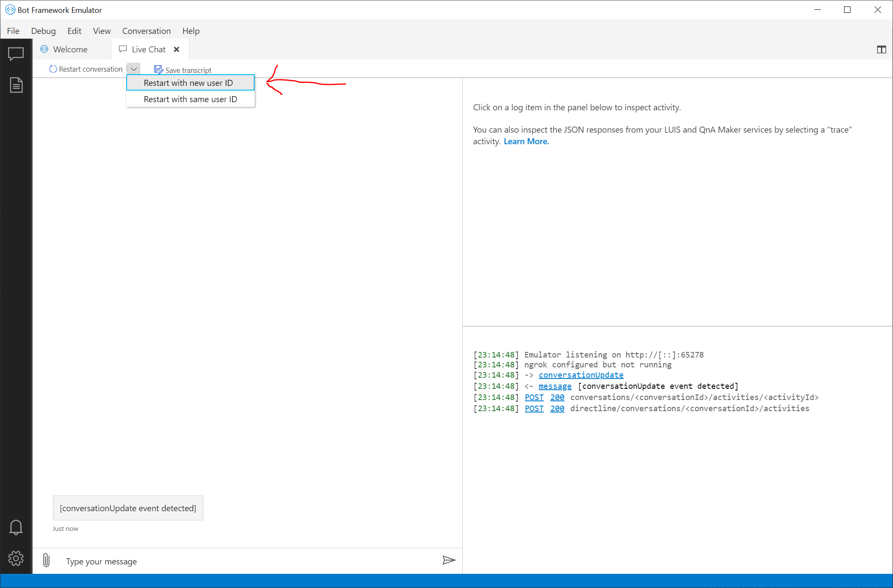The width and height of the screenshot is (893, 588).
Task: Close the Live Chat tab
Action: 176,49
